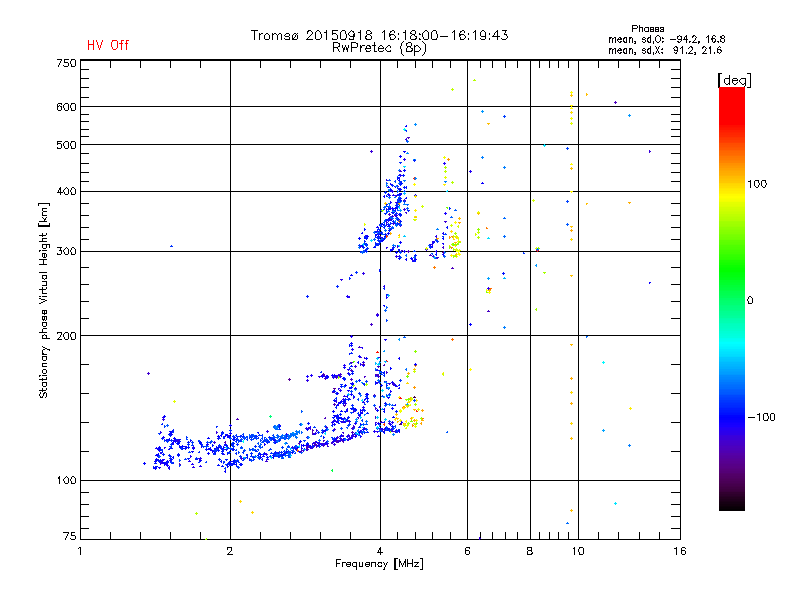Click the 'Stationary phase Virtual Height [km]' axis label
Image resolution: width=800 pixels, height=600 pixels.
[x=44, y=300]
